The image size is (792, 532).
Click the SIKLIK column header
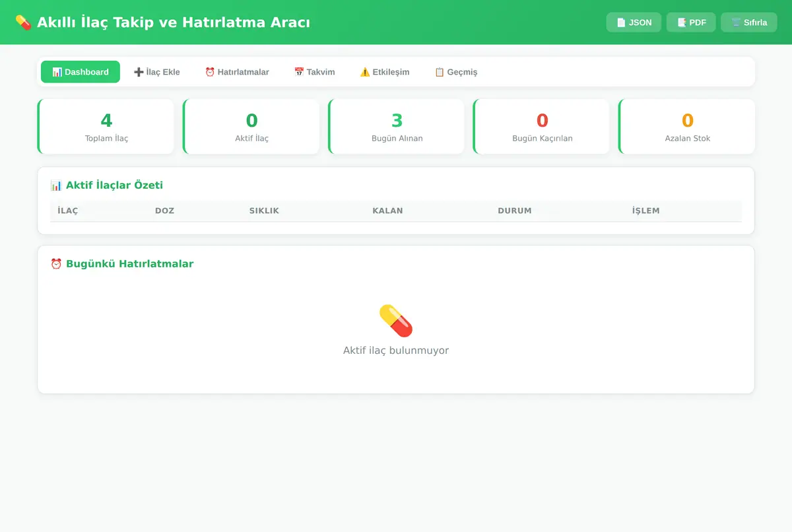264,211
